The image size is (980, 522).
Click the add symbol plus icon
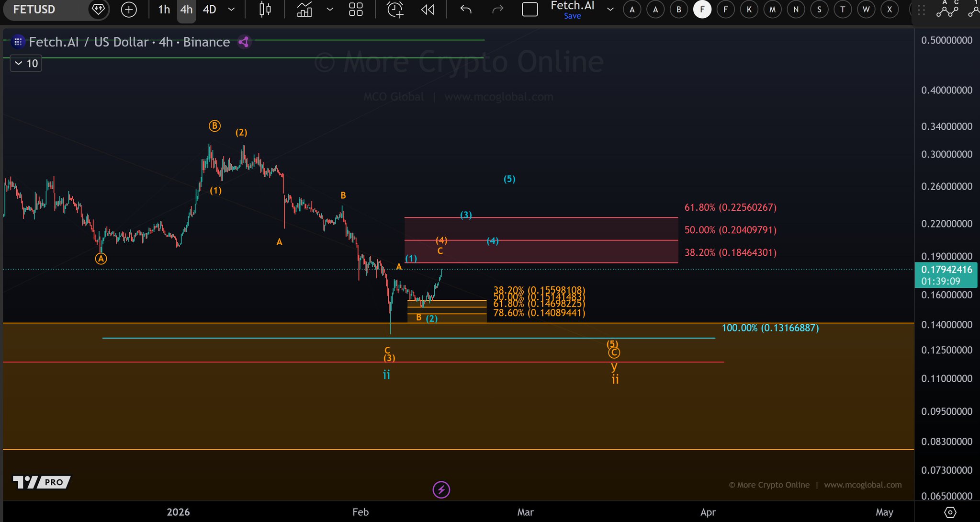point(129,9)
